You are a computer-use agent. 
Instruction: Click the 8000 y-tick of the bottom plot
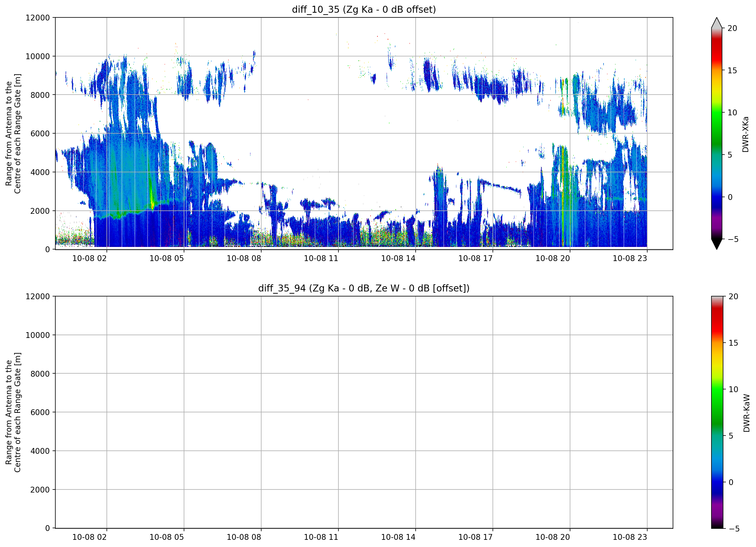40,374
